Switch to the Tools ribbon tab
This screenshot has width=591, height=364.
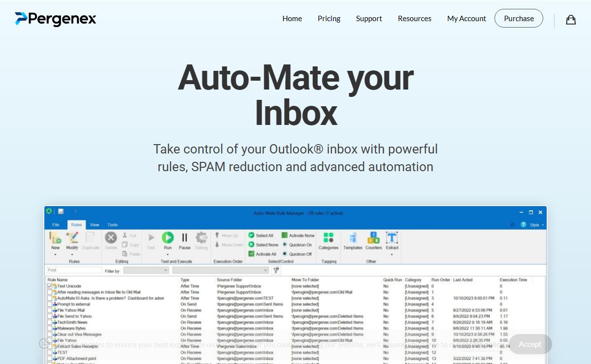pos(113,225)
